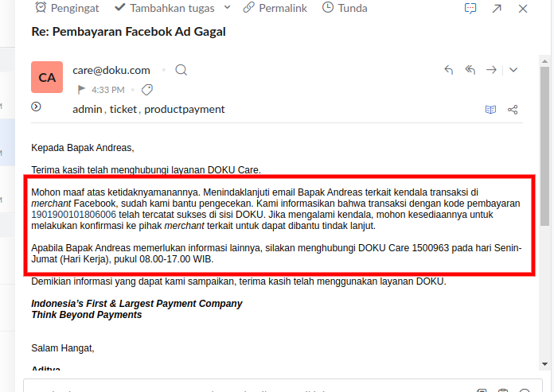The width and height of the screenshot is (554, 392).
Task: Click 'Indonesia's First & Largest Payment Company'
Action: tap(137, 304)
